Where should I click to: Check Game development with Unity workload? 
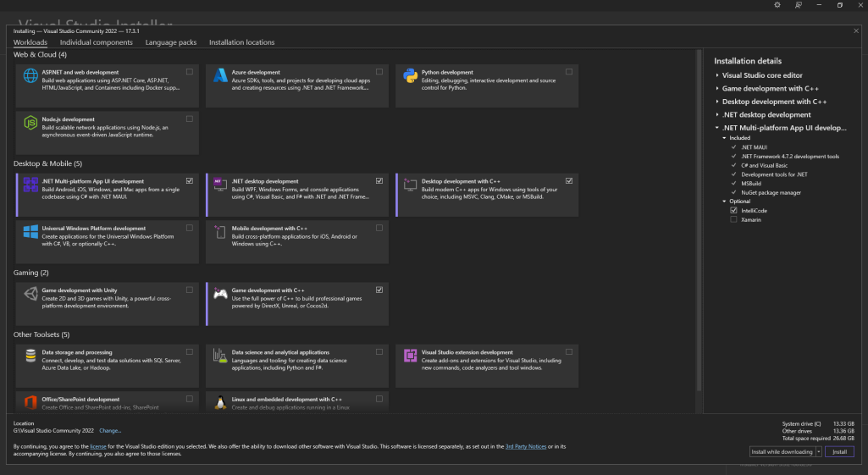coord(190,290)
